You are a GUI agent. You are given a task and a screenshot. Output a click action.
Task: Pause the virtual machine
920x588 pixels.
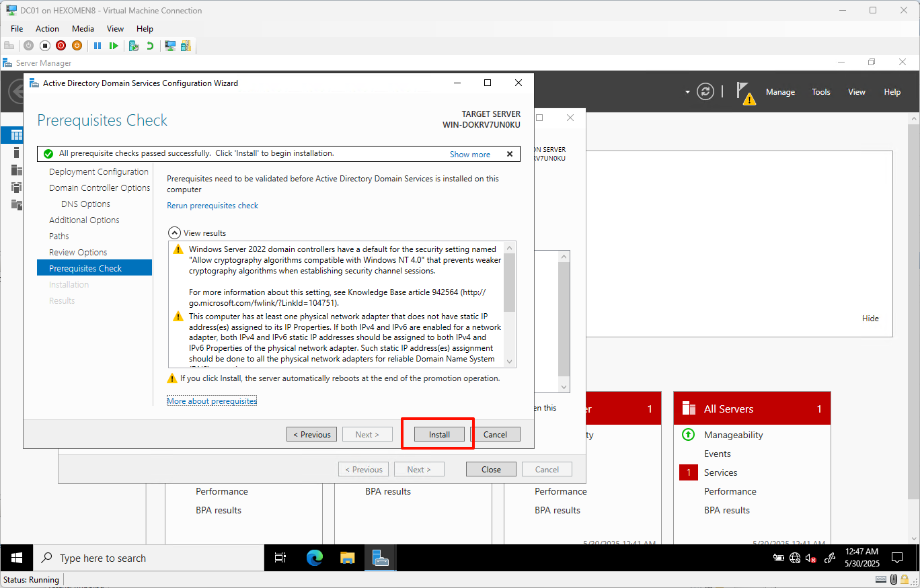pos(98,46)
